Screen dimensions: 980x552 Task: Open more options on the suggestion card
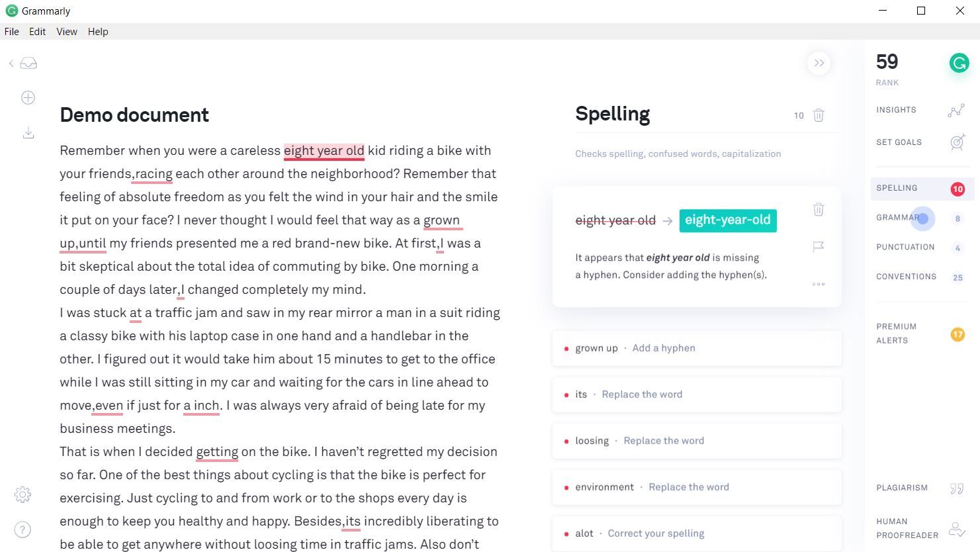point(819,284)
